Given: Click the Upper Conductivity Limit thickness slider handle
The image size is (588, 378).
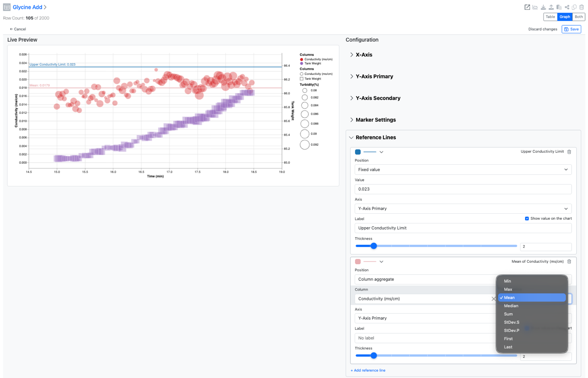Looking at the screenshot, I should 374,246.
